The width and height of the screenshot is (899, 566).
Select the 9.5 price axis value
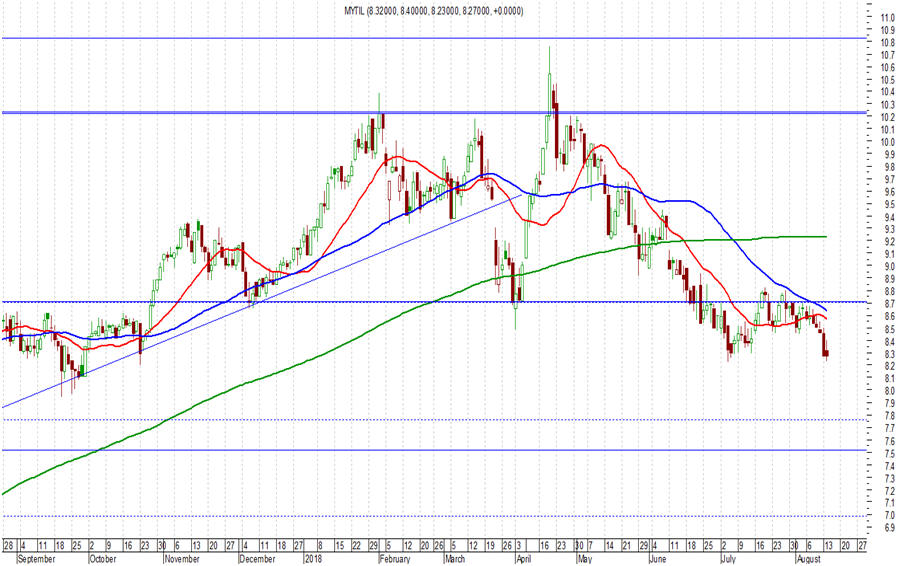coord(890,204)
